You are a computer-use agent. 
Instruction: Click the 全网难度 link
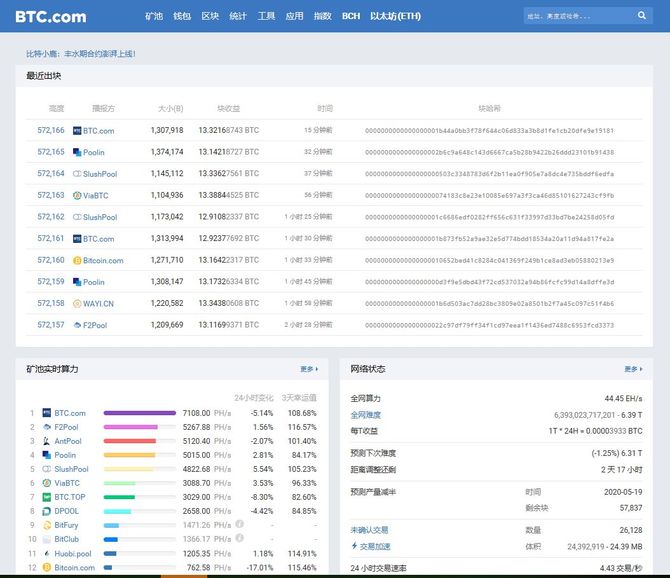click(x=365, y=415)
